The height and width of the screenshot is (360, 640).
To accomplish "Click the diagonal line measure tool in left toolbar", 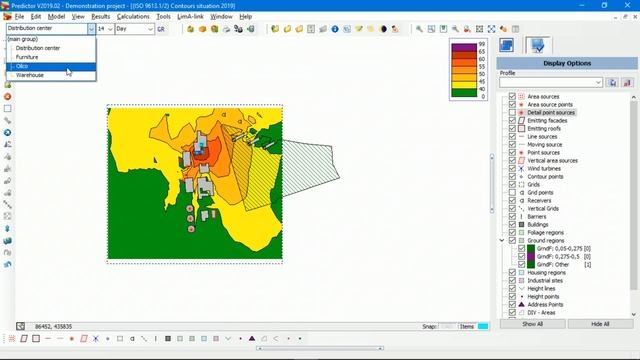I will click(7, 204).
